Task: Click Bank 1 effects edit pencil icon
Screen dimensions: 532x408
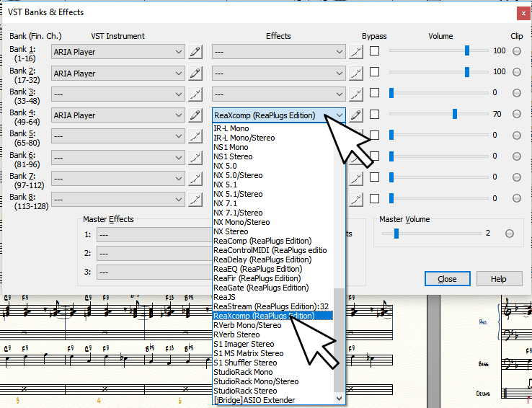Action: [x=355, y=52]
